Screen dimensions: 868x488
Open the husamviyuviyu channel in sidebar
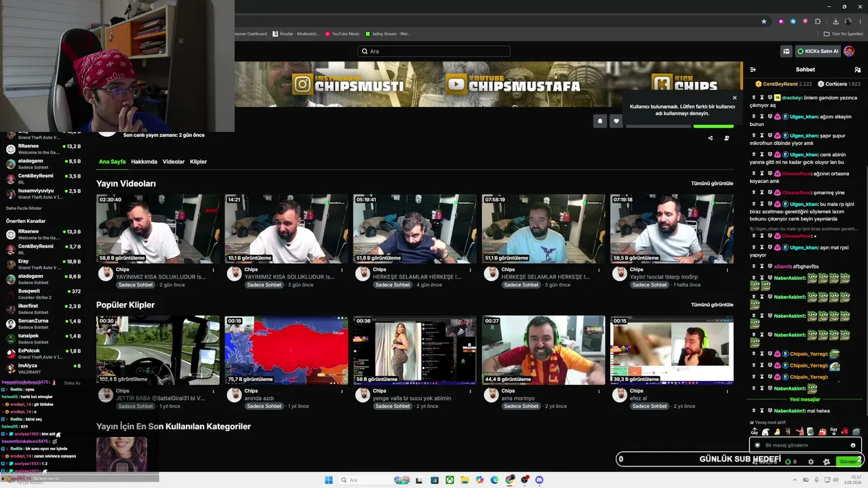click(x=43, y=193)
